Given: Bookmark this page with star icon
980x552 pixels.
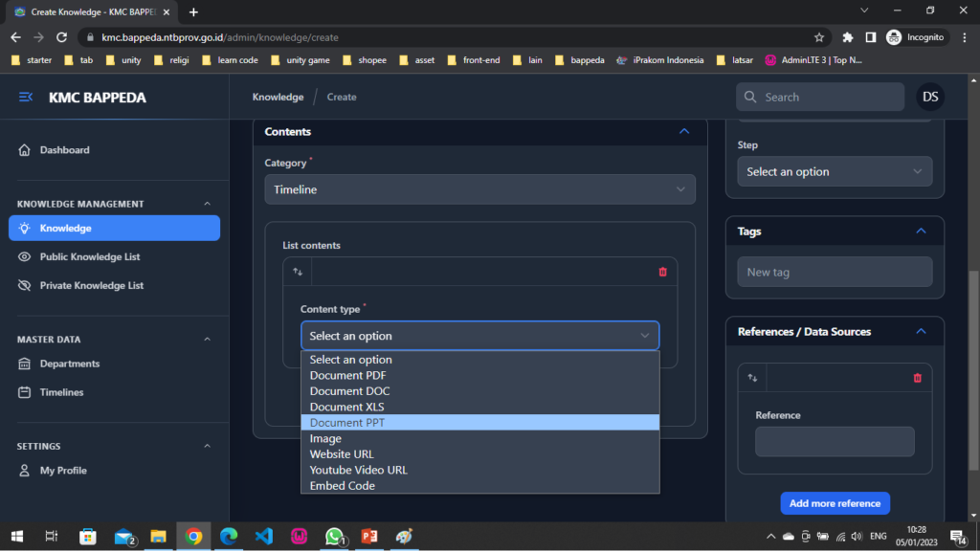Looking at the screenshot, I should pyautogui.click(x=819, y=37).
